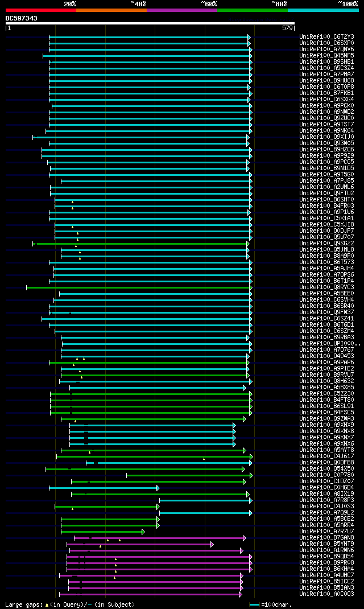Viewport: 364px width, 609px height.
Task: Select label UniRef100_Q9FTU2
Action: click(326, 194)
